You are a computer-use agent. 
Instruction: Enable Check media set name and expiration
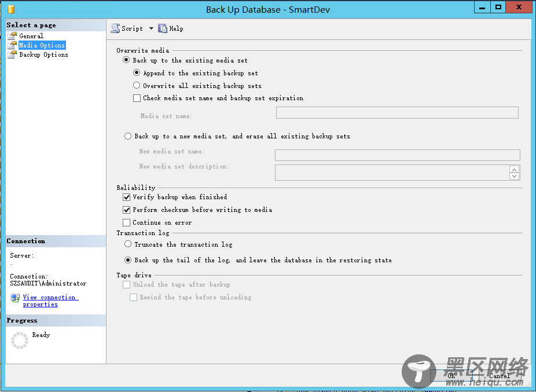point(137,98)
